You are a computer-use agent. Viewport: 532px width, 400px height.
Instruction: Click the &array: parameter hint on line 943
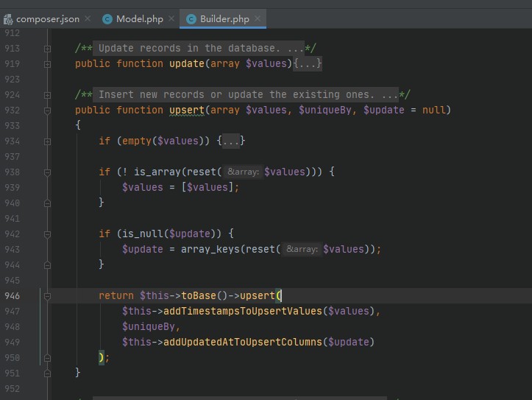tap(302, 249)
